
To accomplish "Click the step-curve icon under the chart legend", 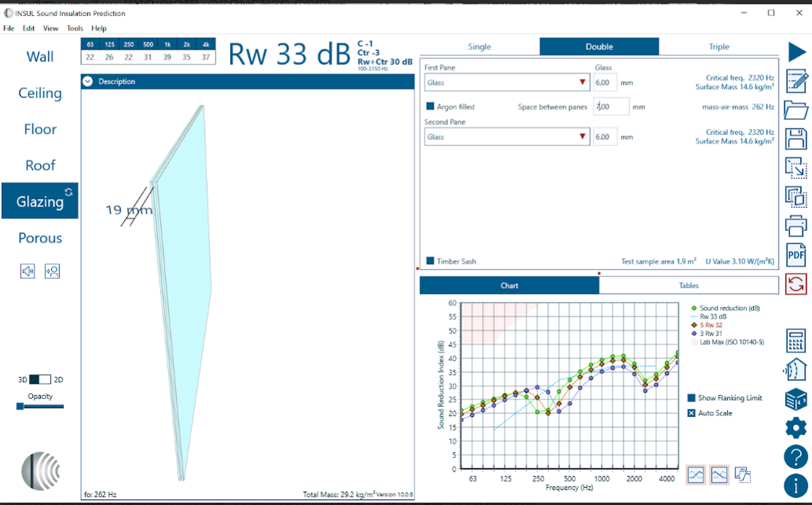I will click(x=742, y=474).
